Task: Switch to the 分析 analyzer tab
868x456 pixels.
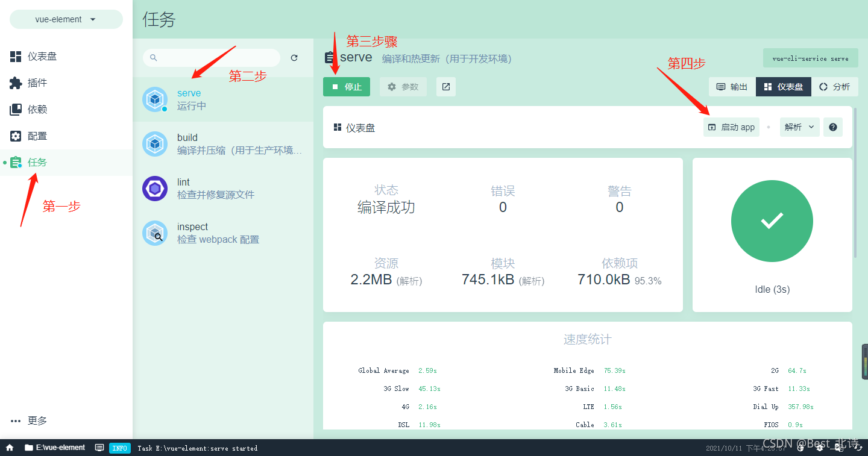Action: click(x=835, y=87)
